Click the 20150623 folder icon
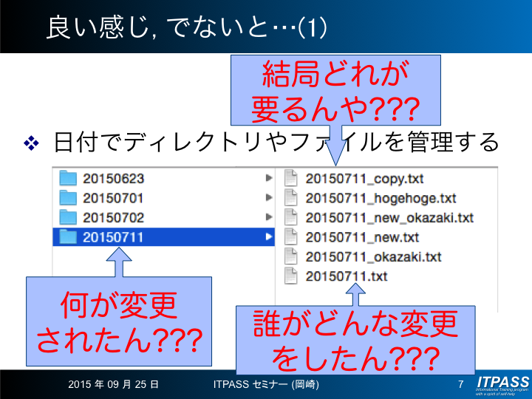The image size is (532, 399). (68, 178)
